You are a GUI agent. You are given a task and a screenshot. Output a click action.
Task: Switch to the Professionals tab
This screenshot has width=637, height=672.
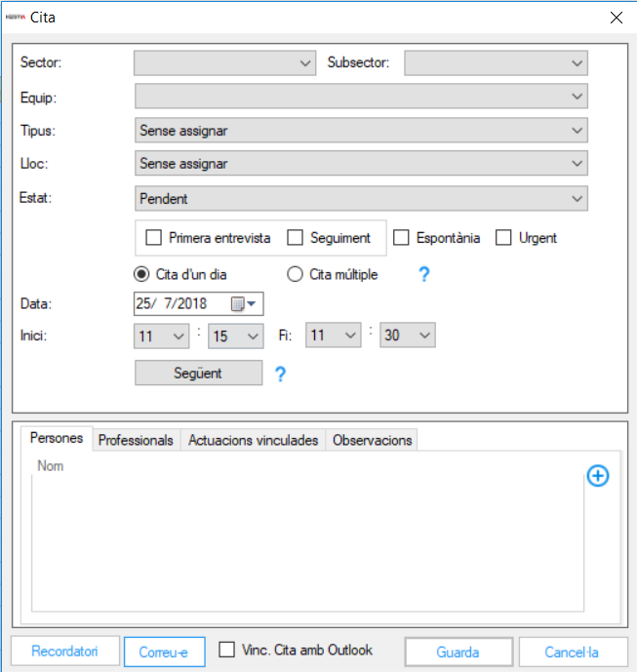pyautogui.click(x=136, y=441)
